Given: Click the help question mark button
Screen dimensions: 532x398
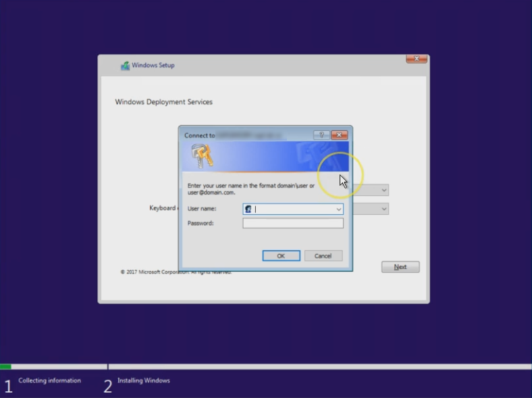Looking at the screenshot, I should coord(321,135).
